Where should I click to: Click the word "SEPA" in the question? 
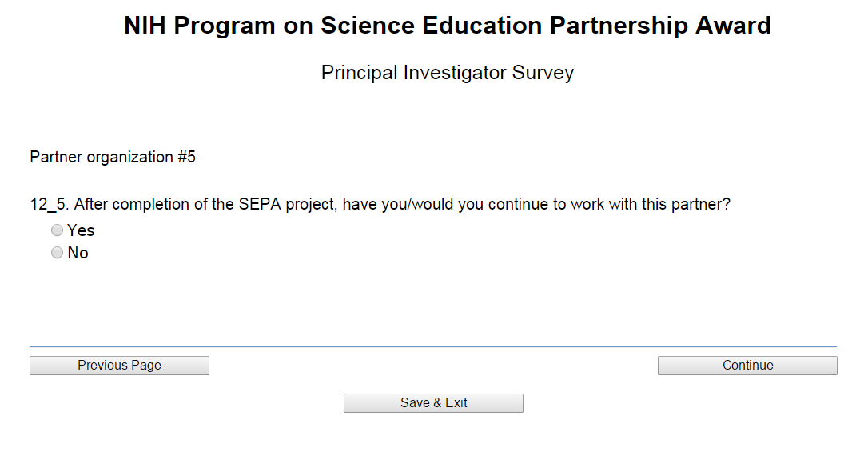(258, 204)
